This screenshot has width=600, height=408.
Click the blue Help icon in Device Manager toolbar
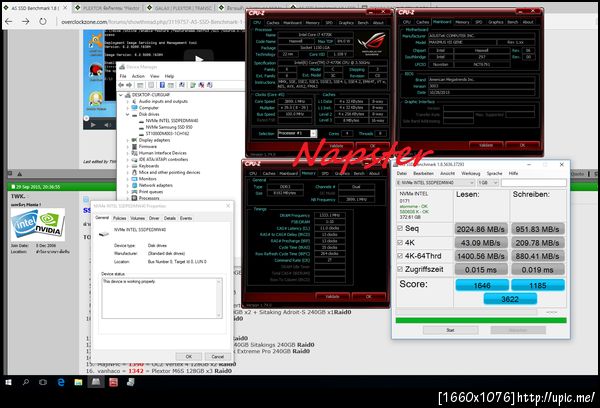162,85
